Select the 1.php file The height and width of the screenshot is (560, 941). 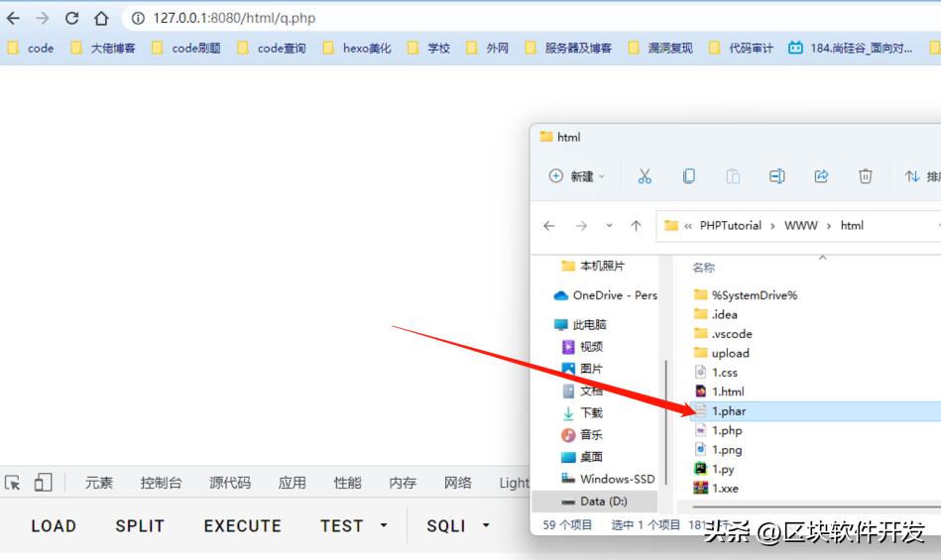718,430
